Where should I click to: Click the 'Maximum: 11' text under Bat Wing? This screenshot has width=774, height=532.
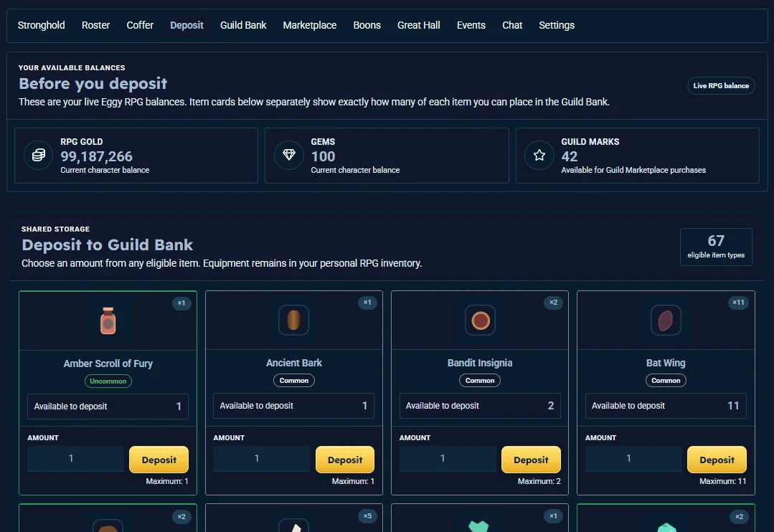pos(722,481)
